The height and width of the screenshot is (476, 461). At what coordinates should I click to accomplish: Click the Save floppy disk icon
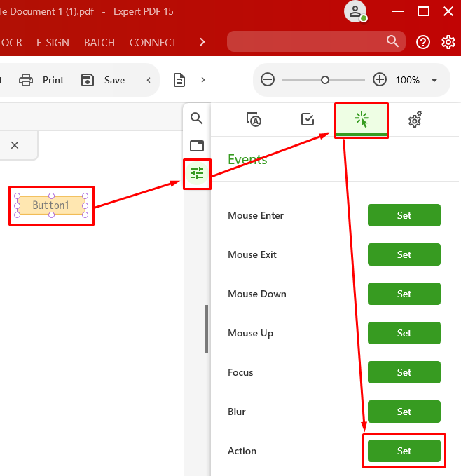click(x=88, y=80)
